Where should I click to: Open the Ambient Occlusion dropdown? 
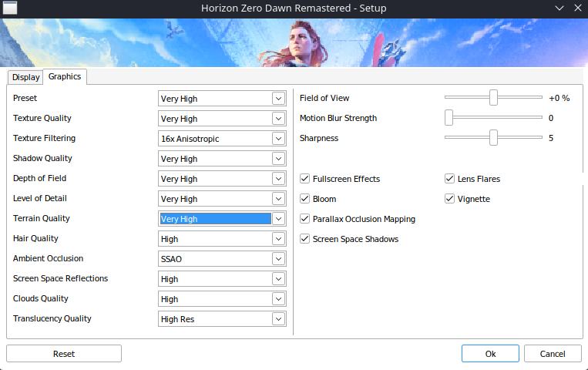222,259
